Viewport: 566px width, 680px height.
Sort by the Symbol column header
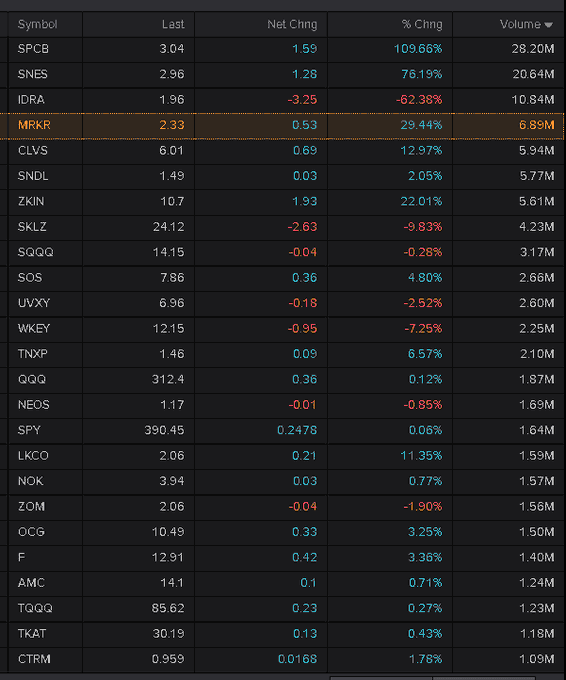click(37, 24)
